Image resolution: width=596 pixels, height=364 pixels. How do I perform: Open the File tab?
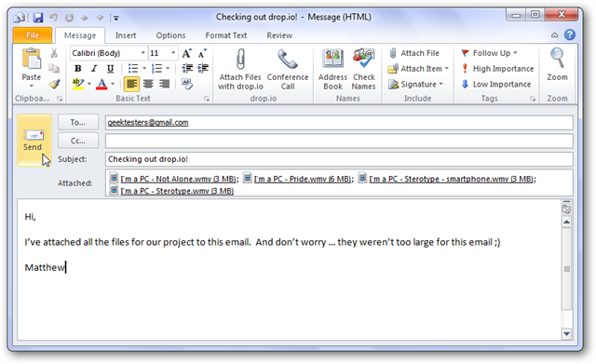[x=33, y=35]
